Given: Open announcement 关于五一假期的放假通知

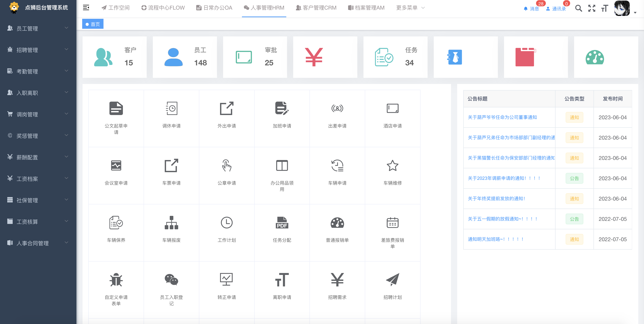Looking at the screenshot, I should (x=503, y=219).
